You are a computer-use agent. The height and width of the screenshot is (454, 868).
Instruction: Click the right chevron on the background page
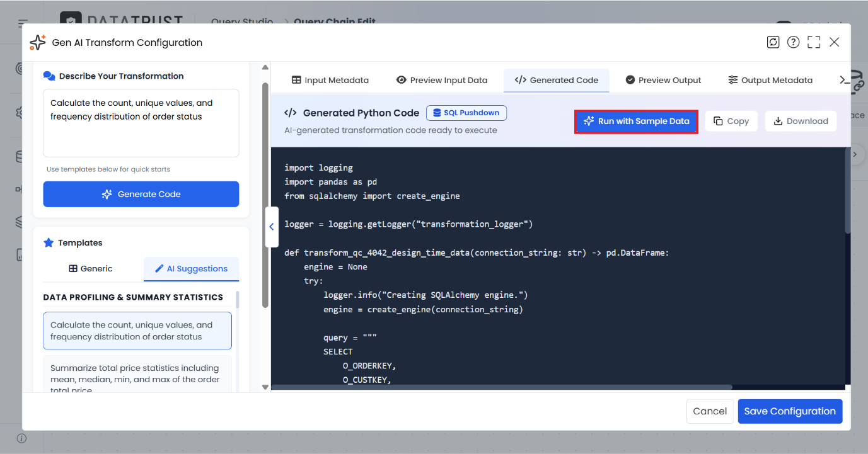click(855, 154)
